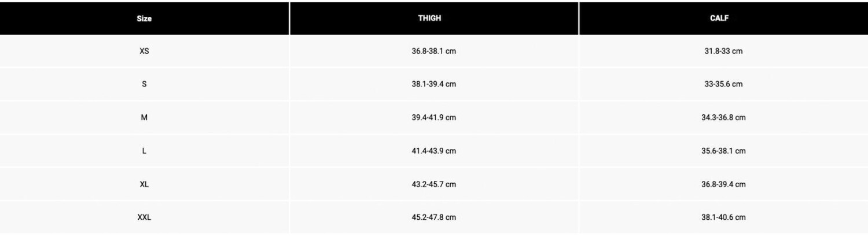Select the XS size row label

144,51
